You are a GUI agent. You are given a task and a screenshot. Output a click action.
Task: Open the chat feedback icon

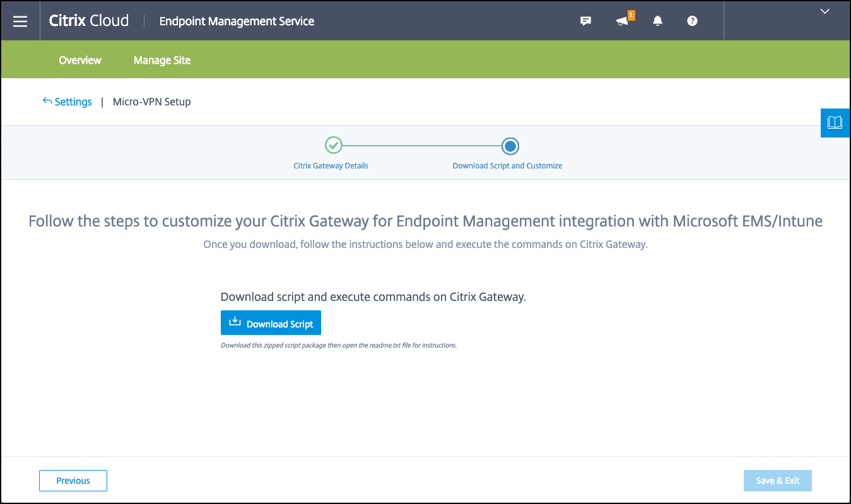coord(585,21)
